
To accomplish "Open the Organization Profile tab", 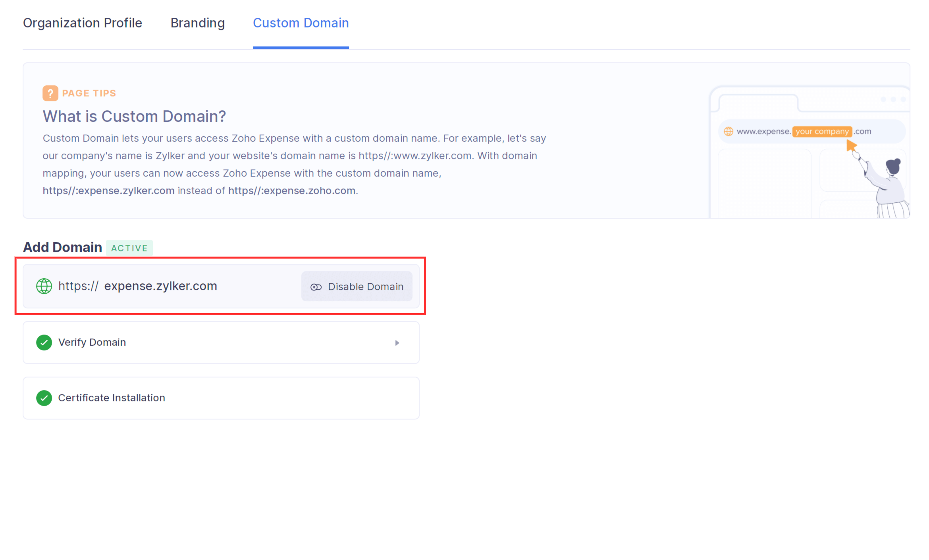I will tap(83, 23).
